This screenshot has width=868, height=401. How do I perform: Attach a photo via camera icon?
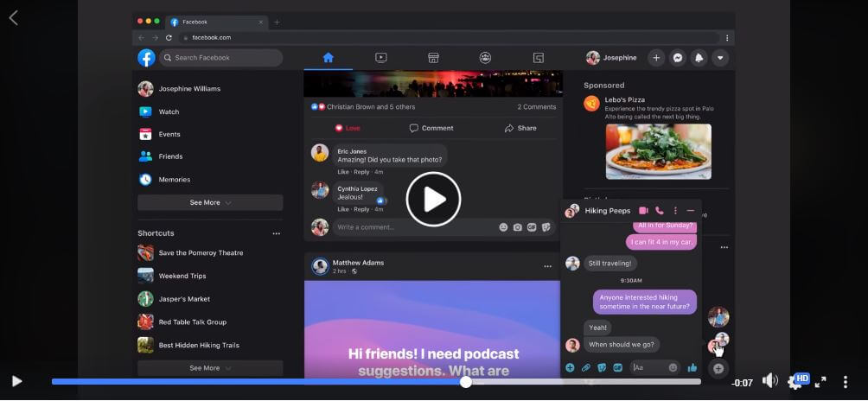518,227
